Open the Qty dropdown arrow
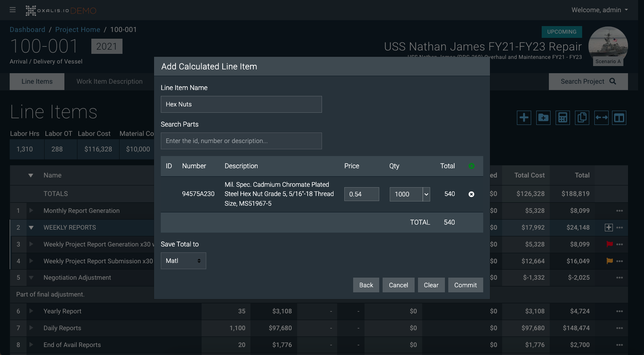 (x=426, y=194)
